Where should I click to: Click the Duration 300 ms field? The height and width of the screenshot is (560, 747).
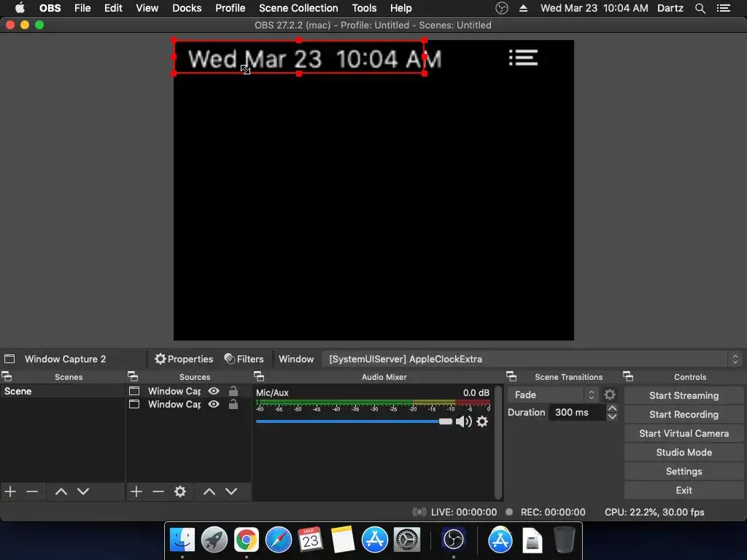578,413
